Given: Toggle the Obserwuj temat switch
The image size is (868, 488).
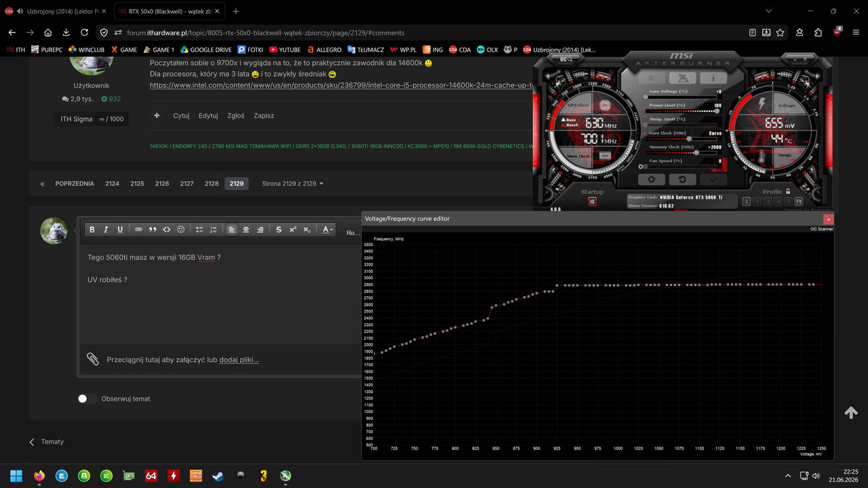Looking at the screenshot, I should (x=87, y=399).
